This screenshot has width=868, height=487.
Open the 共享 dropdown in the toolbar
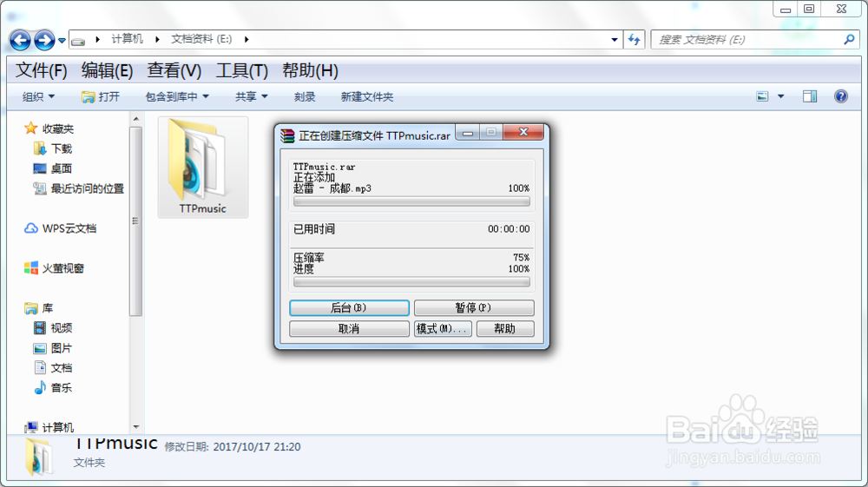(252, 97)
